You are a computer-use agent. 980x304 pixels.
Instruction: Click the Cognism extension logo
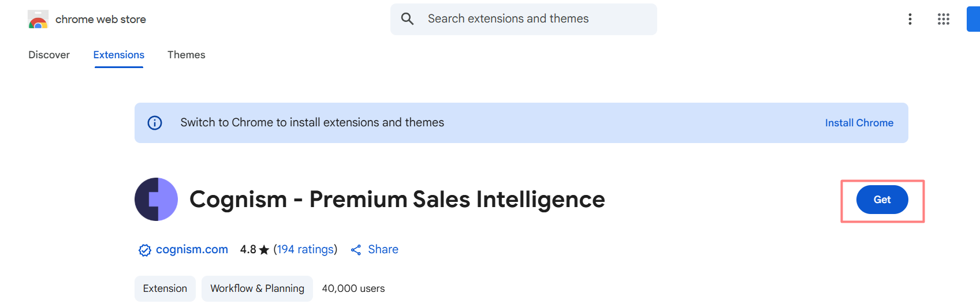click(x=156, y=200)
